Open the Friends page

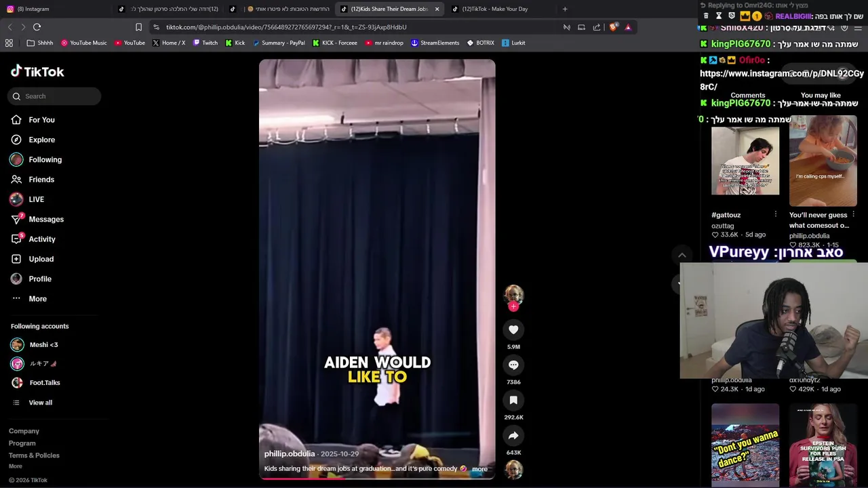(x=41, y=180)
